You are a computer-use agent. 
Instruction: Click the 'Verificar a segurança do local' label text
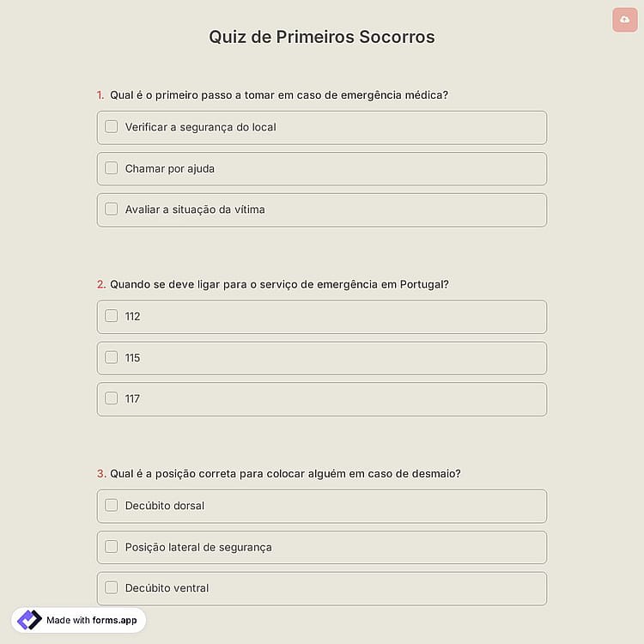pos(200,127)
